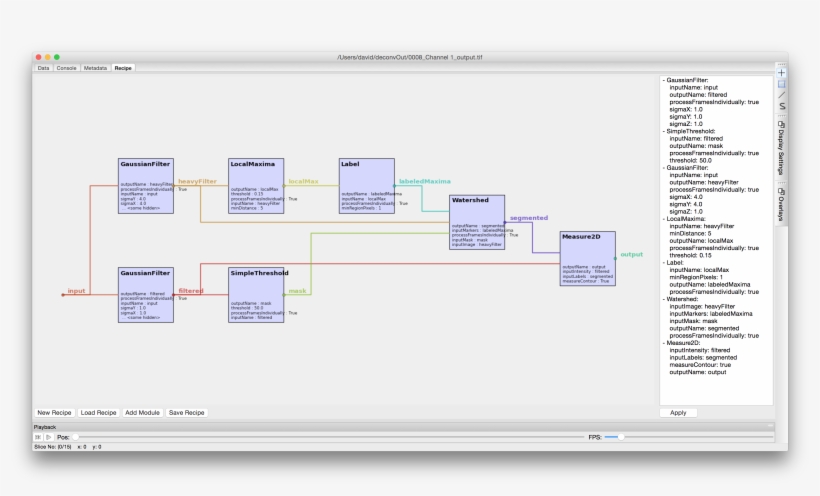Viewport: 820px width, 496px height.
Task: Select the rectangle box selection tool
Action: point(781,84)
